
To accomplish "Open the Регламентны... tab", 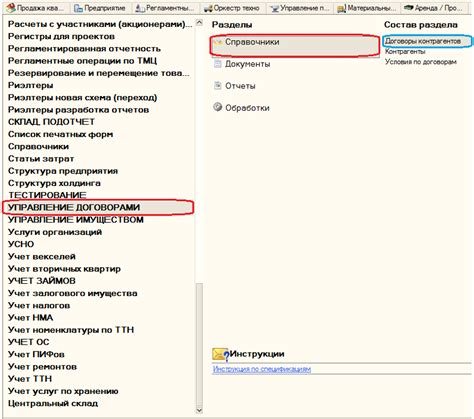I will [165, 8].
